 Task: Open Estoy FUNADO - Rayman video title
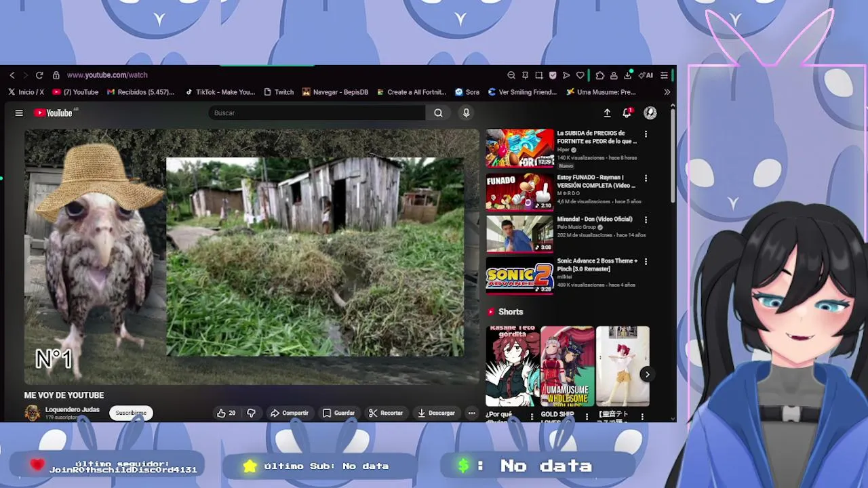point(596,182)
